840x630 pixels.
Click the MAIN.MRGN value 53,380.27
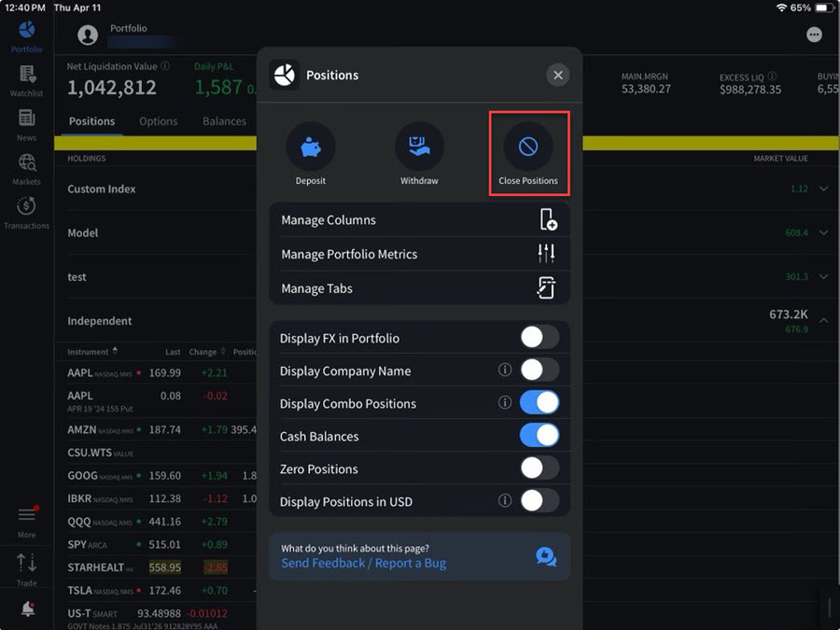pyautogui.click(x=646, y=89)
